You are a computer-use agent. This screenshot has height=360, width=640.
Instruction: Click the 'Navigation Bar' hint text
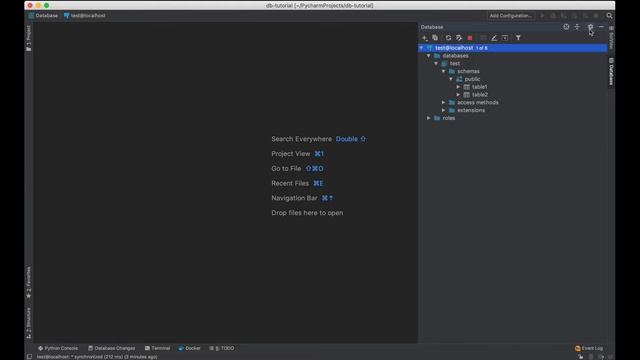(294, 198)
